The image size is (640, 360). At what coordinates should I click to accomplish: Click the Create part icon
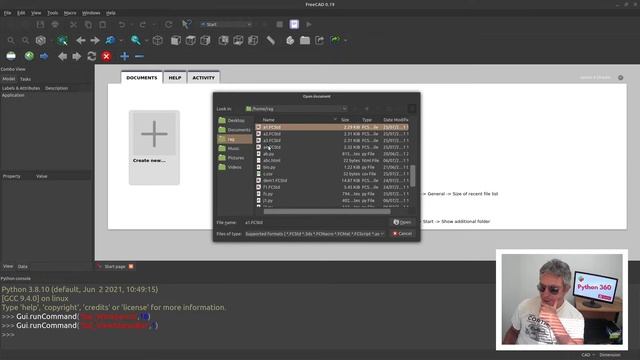tap(290, 40)
